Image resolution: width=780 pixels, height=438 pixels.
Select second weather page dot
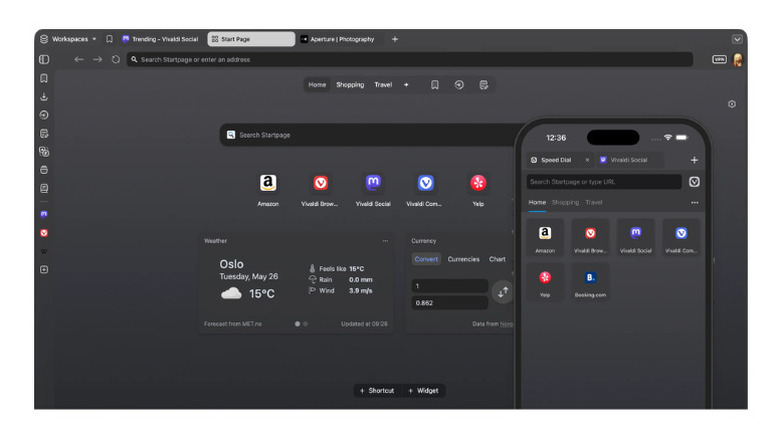click(x=305, y=324)
